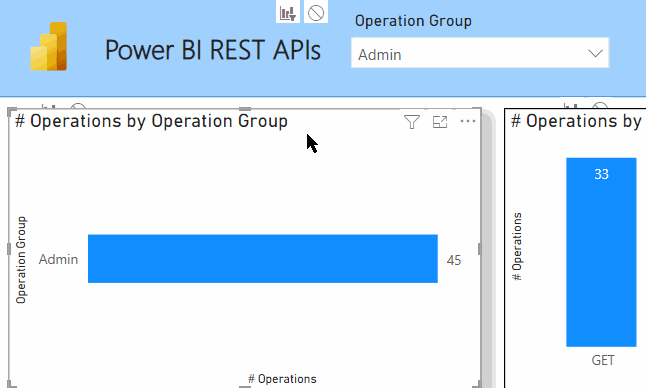
Task: Select the blue GET column bar
Action: pos(601,252)
